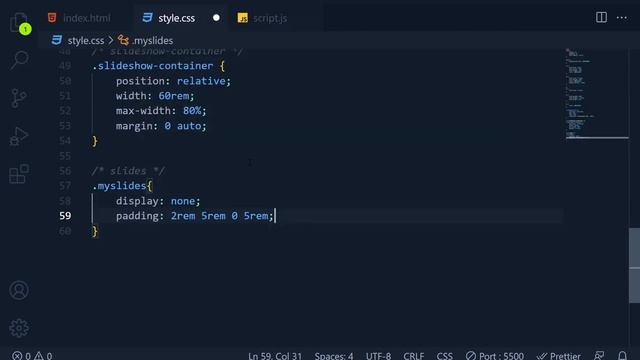Click the 60rem width value
This screenshot has height=360, width=640.
173,96
